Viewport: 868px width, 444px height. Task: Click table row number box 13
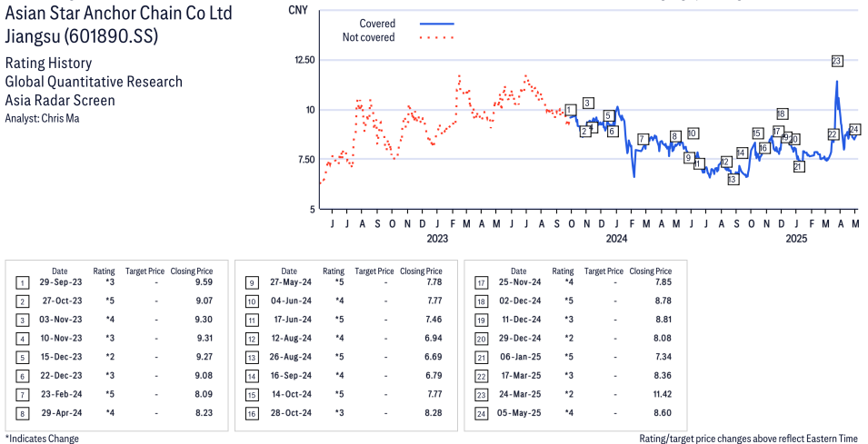[252, 359]
